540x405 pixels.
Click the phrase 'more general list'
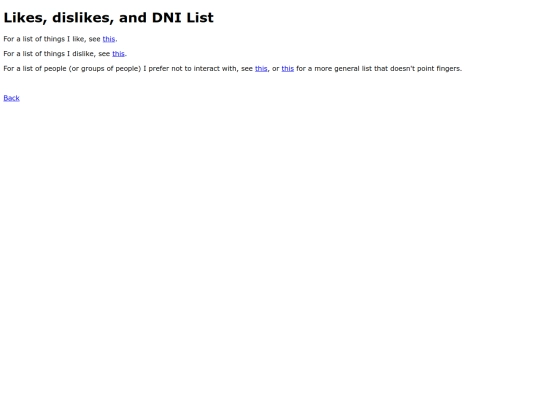click(x=343, y=69)
